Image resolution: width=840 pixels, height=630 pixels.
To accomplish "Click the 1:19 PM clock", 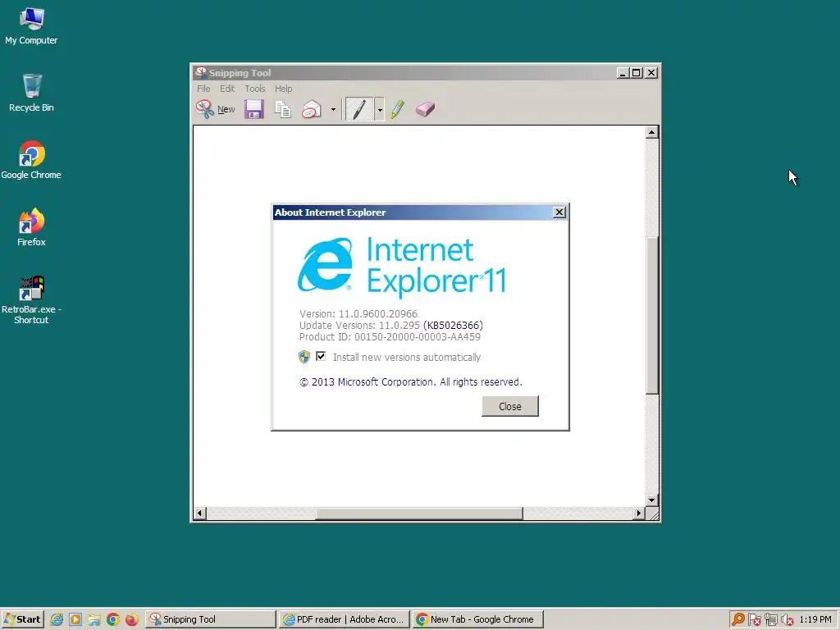I will click(x=815, y=619).
